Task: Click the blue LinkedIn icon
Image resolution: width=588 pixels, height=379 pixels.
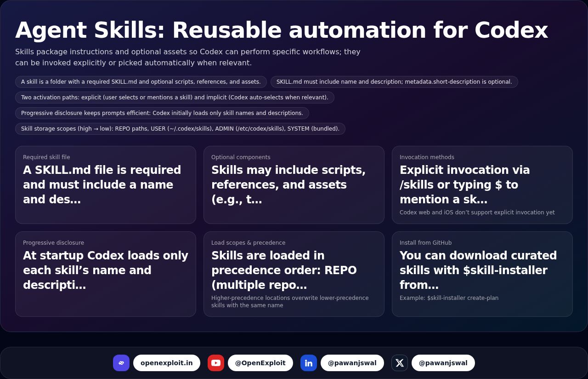Action: click(x=309, y=363)
